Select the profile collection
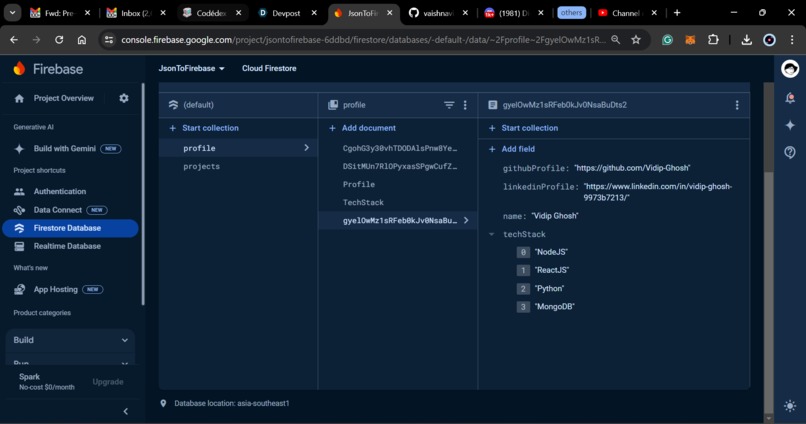Viewport: 806px width, 424px height. [238, 148]
